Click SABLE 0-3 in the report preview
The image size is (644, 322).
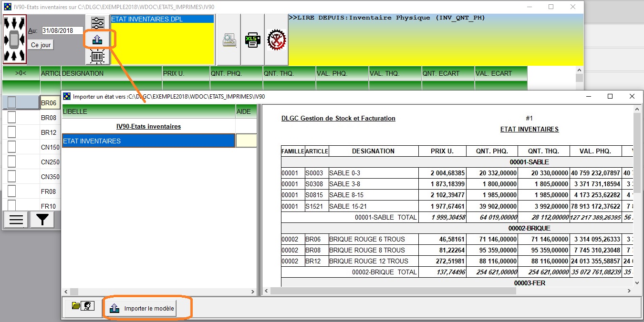pyautogui.click(x=345, y=173)
